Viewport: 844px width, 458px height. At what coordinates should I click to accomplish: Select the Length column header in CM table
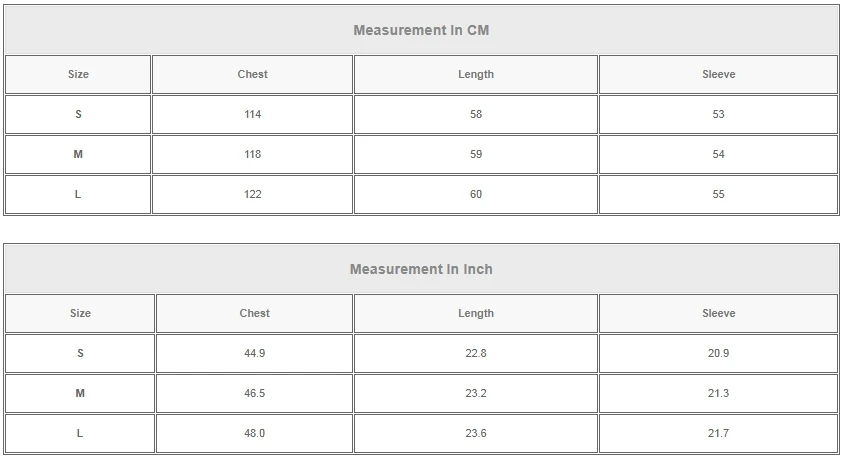476,74
